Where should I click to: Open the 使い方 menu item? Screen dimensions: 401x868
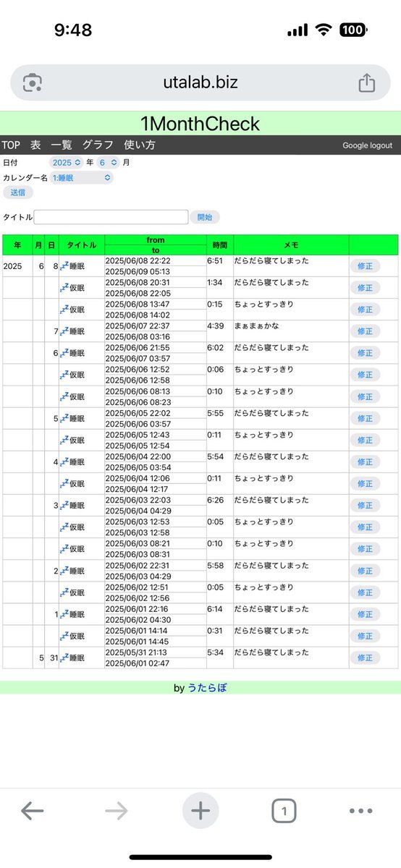[140, 145]
